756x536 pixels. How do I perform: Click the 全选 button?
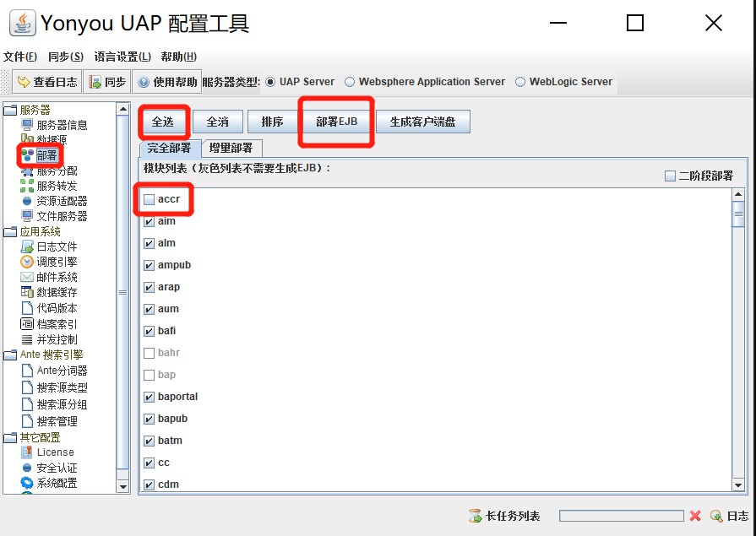163,122
